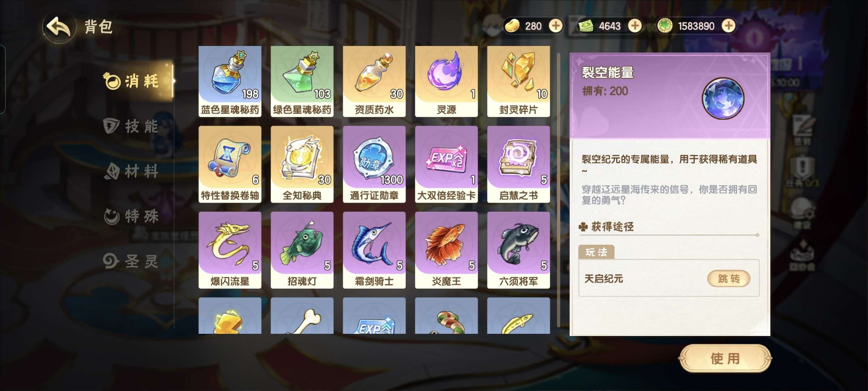Select the 特性替换卷轴 scroll item
Image resolution: width=868 pixels, height=391 pixels.
click(230, 164)
